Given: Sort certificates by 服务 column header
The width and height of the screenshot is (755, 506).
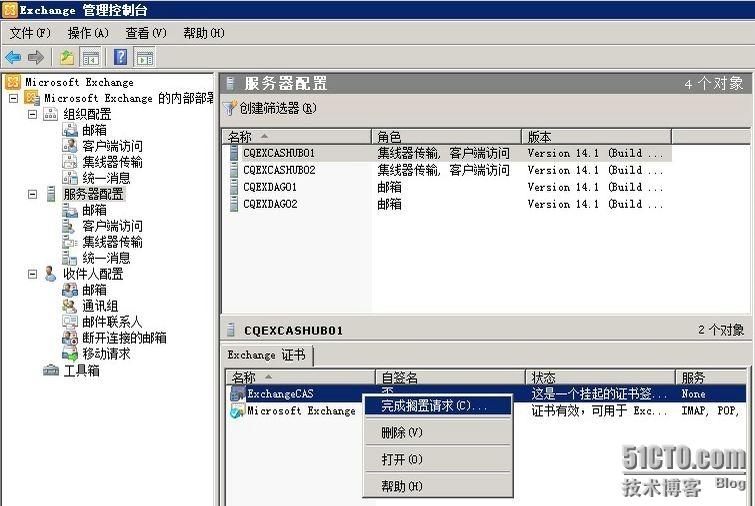Looking at the screenshot, I should click(712, 377).
